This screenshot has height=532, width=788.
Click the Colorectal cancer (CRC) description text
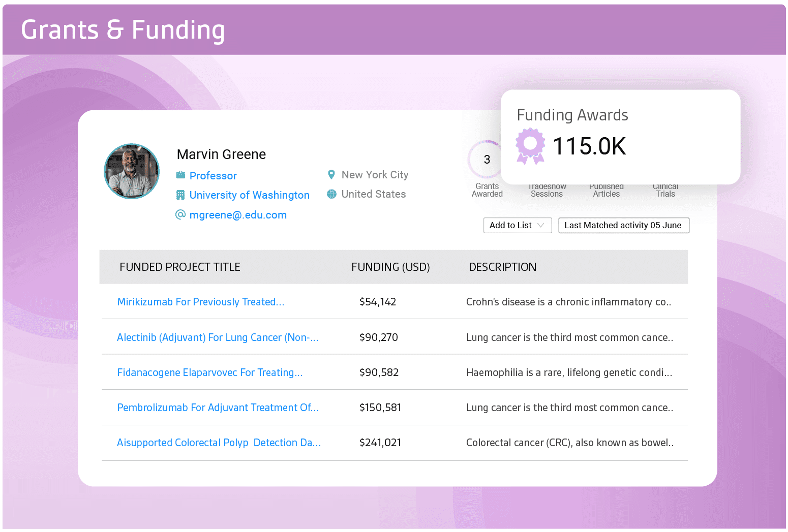click(x=570, y=443)
